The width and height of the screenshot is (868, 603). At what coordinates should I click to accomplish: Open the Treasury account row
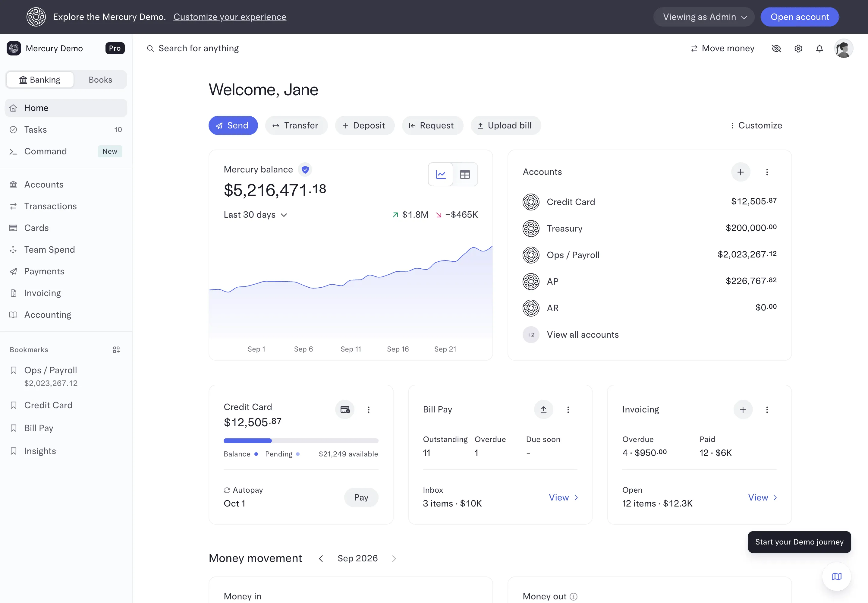tap(649, 229)
